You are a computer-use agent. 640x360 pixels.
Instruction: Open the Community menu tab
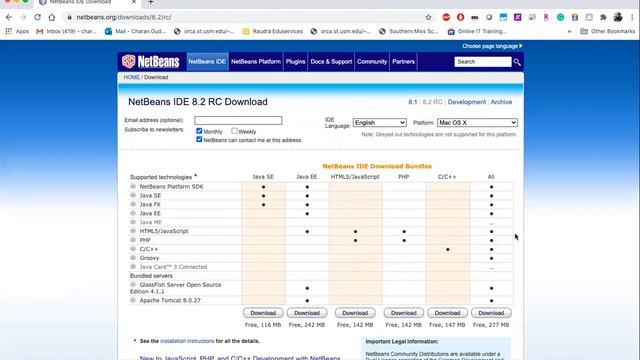pyautogui.click(x=372, y=62)
